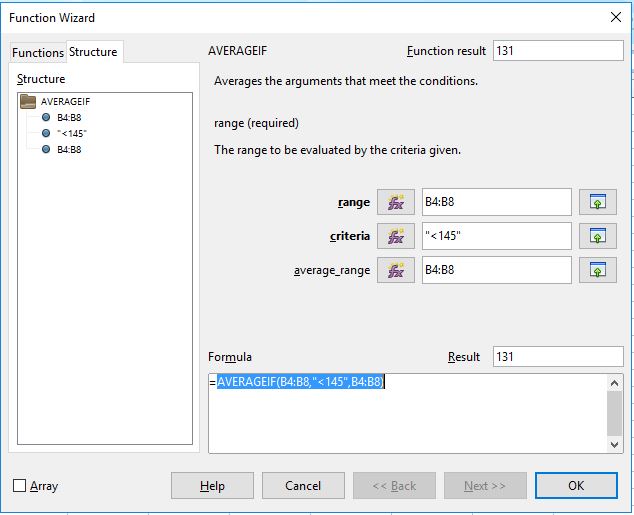Shrink dialog to select criteria cell
Viewport: 634px width, 515px height.
598,236
